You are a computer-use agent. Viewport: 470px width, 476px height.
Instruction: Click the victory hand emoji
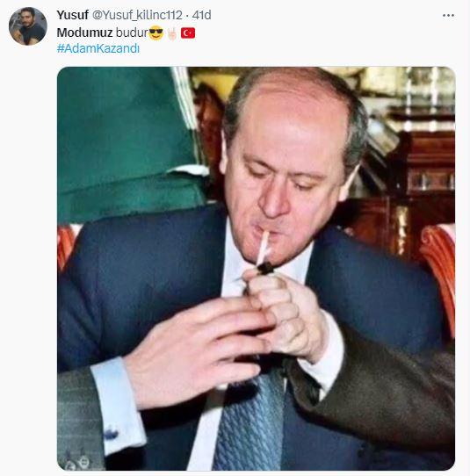[172, 33]
